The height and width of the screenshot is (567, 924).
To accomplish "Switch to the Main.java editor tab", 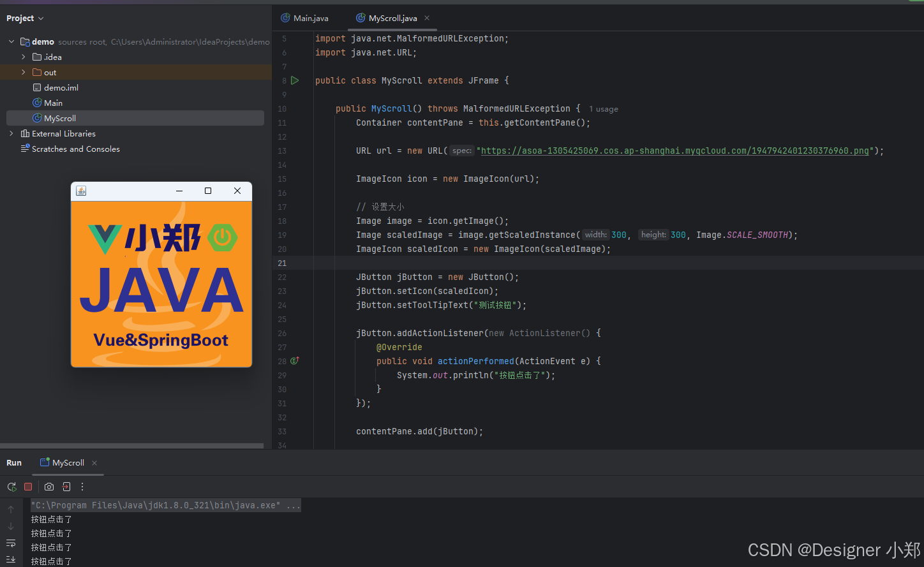I will pyautogui.click(x=305, y=18).
